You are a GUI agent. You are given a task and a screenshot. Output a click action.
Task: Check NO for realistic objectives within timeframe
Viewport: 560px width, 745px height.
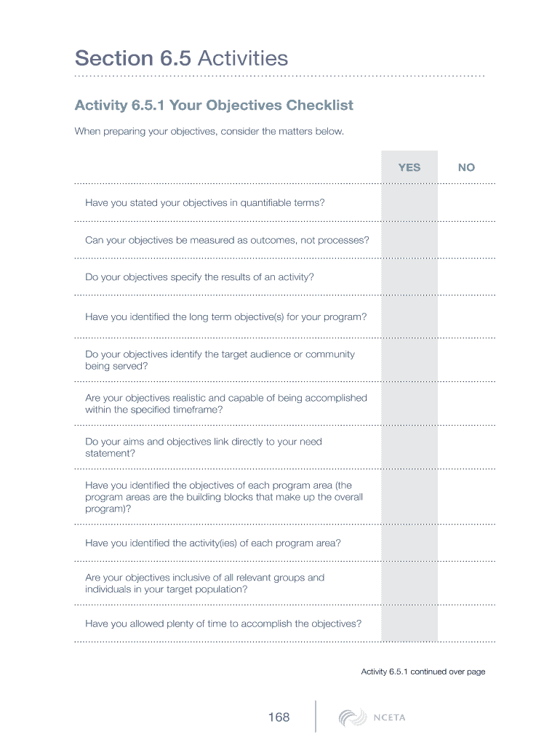tap(466, 404)
